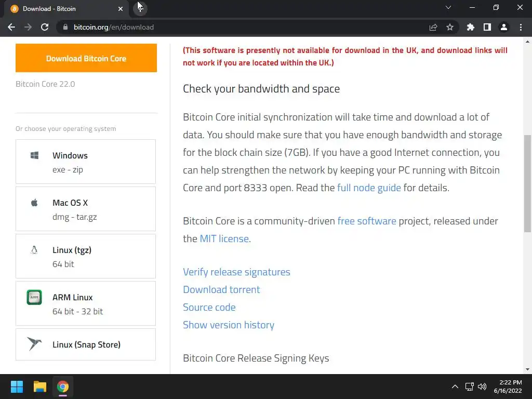532x399 pixels.
Task: Choose Windows exe - zip download option
Action: [x=86, y=162]
